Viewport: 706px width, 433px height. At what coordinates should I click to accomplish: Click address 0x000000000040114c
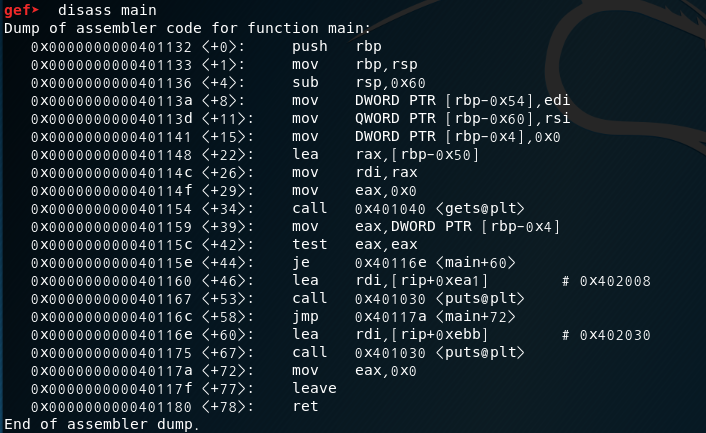point(111,173)
